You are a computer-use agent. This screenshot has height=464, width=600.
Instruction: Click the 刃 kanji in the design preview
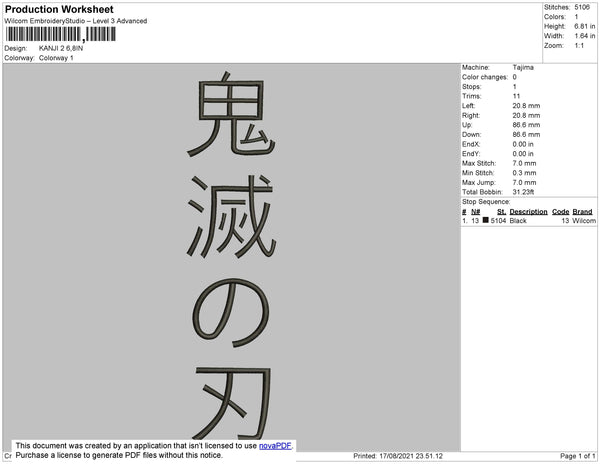pos(231,404)
